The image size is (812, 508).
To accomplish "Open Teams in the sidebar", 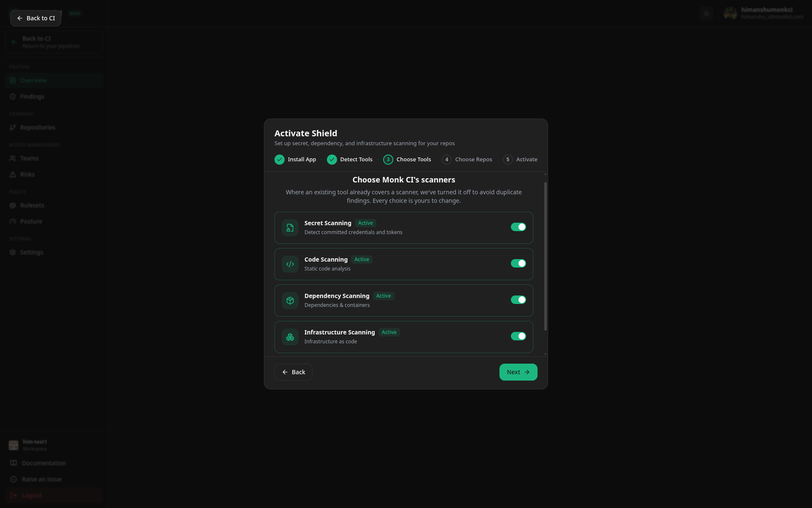I will pos(54,158).
